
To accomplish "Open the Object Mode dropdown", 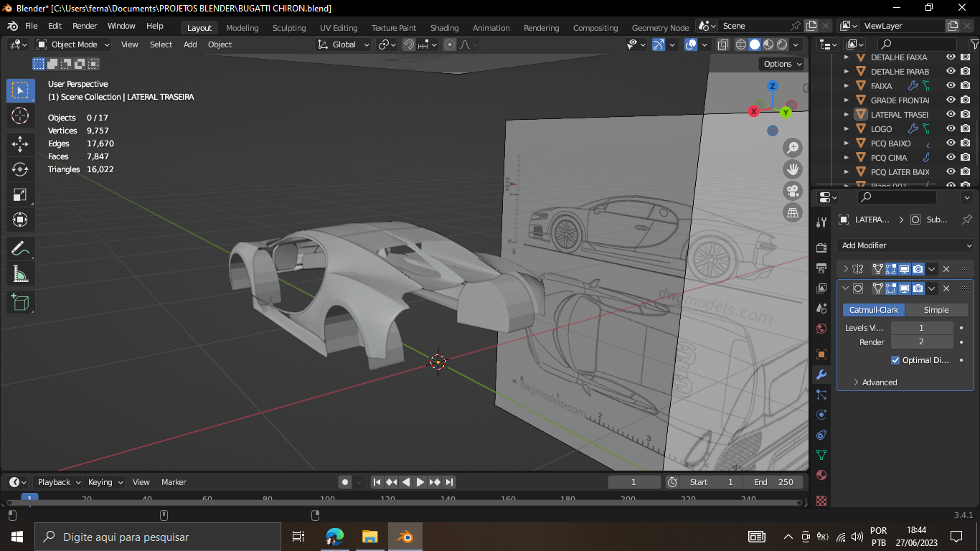I will pyautogui.click(x=73, y=44).
